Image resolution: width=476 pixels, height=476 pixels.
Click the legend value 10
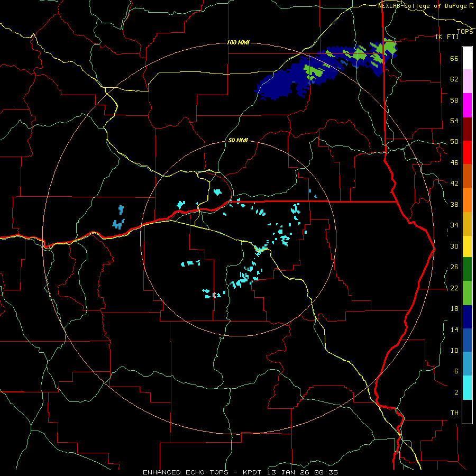pos(454,351)
